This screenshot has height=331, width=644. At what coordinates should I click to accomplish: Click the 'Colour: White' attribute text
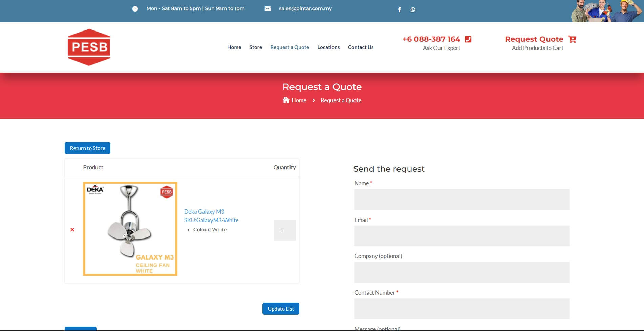(210, 230)
